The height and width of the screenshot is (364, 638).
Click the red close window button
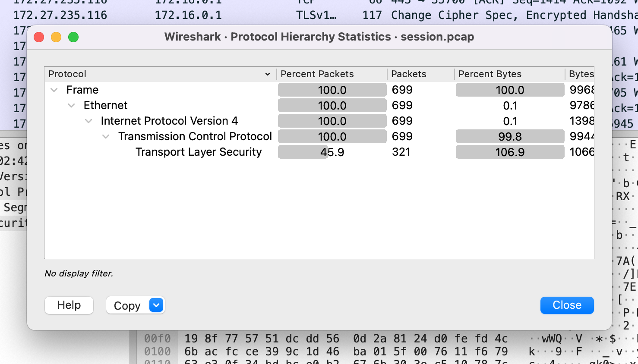pos(39,37)
